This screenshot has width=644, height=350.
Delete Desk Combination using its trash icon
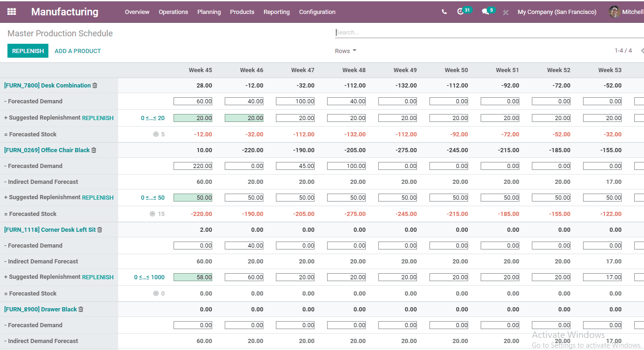tap(94, 85)
